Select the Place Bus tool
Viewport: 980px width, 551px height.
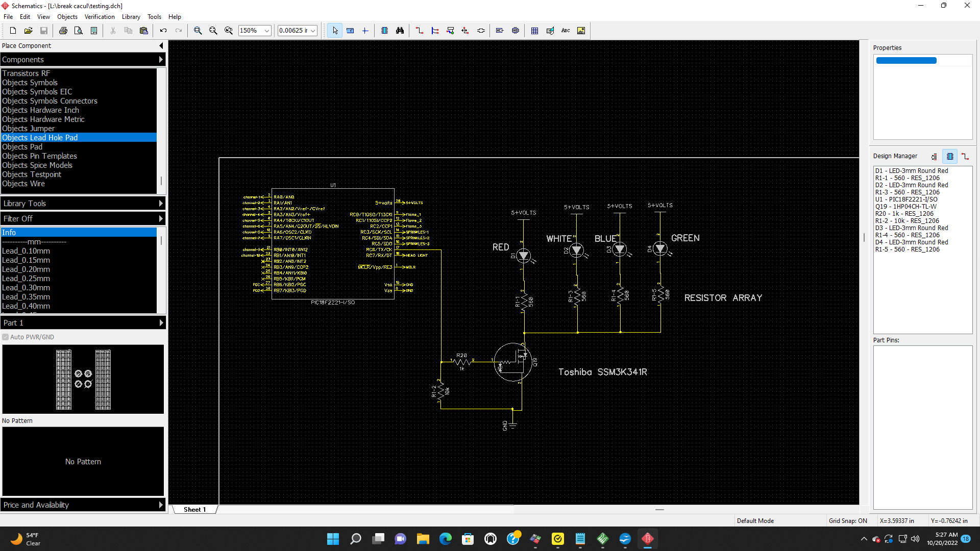coord(435,31)
